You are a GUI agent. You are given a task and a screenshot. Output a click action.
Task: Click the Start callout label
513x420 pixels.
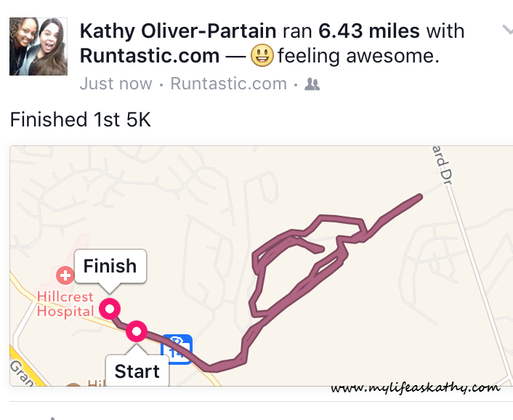(x=137, y=371)
